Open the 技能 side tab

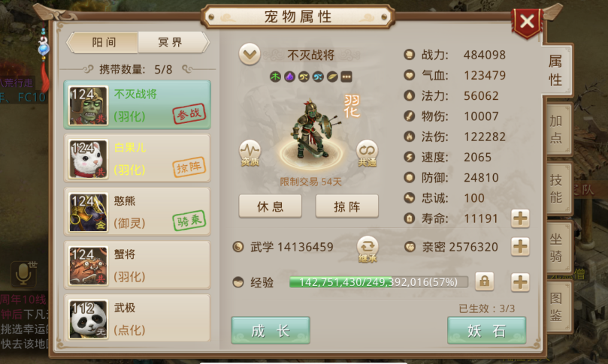tap(558, 188)
